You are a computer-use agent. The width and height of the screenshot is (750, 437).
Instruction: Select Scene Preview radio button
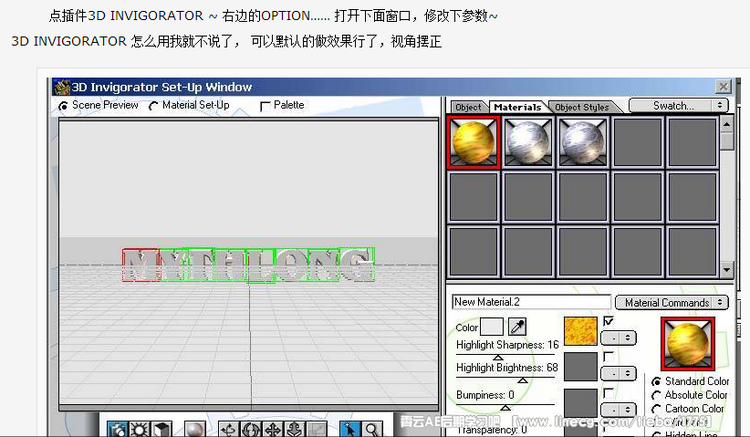pos(63,106)
